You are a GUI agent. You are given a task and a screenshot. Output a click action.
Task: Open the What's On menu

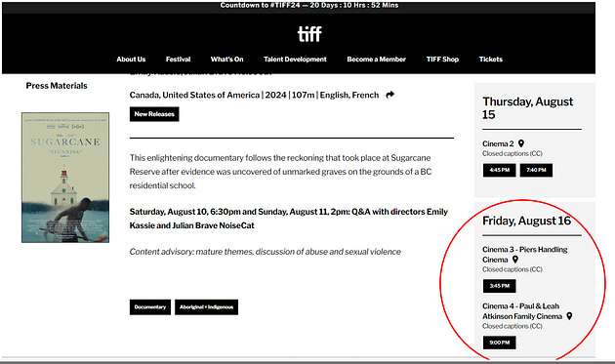point(227,60)
